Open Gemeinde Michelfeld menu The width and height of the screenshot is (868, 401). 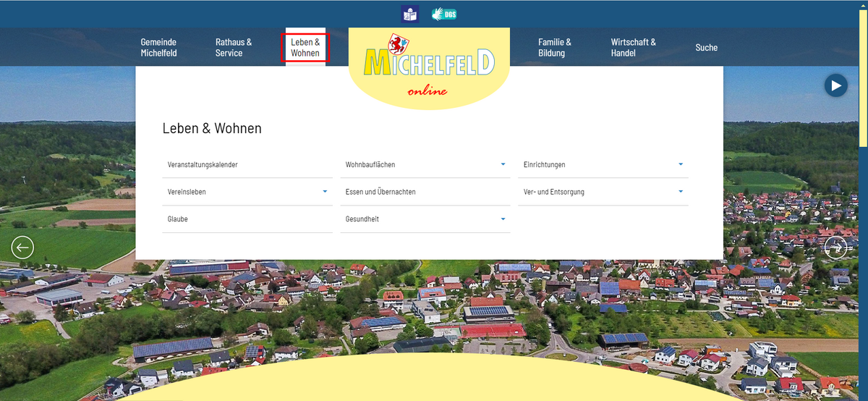(x=158, y=48)
